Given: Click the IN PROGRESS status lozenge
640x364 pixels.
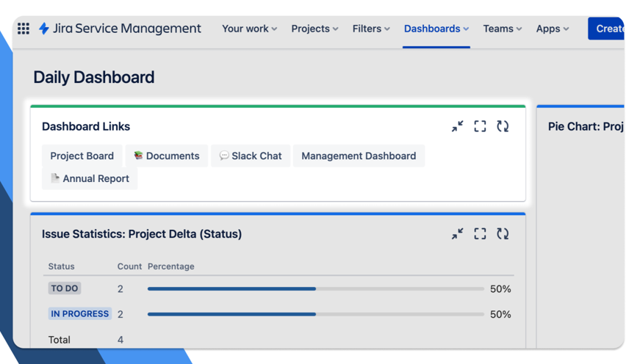Looking at the screenshot, I should coord(79,313).
